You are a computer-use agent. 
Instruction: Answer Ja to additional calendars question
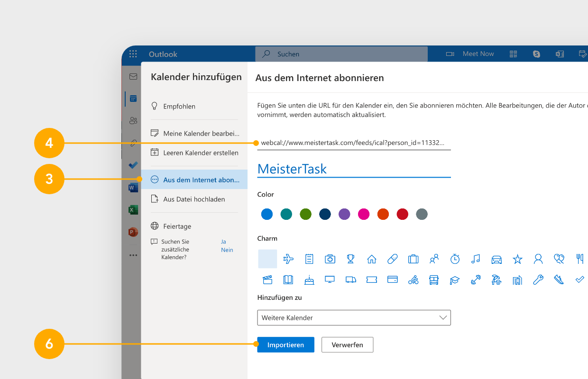(x=223, y=242)
